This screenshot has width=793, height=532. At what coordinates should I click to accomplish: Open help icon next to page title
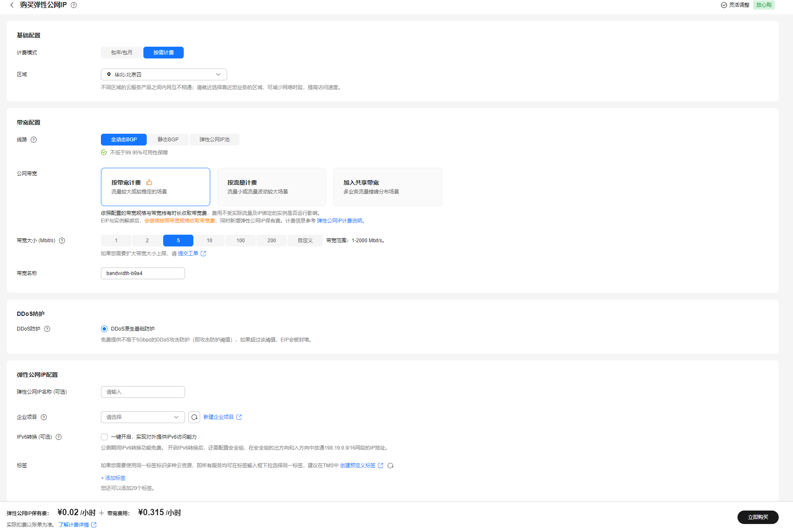pos(74,5)
